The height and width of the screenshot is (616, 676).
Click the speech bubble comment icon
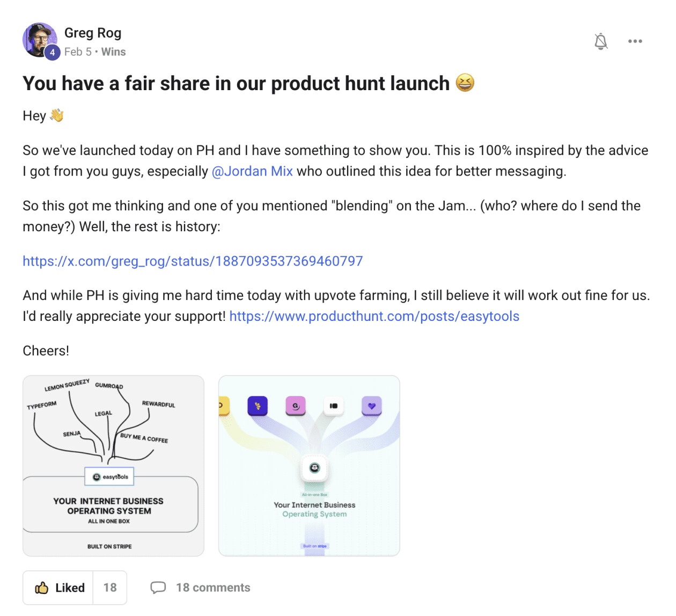pyautogui.click(x=158, y=588)
